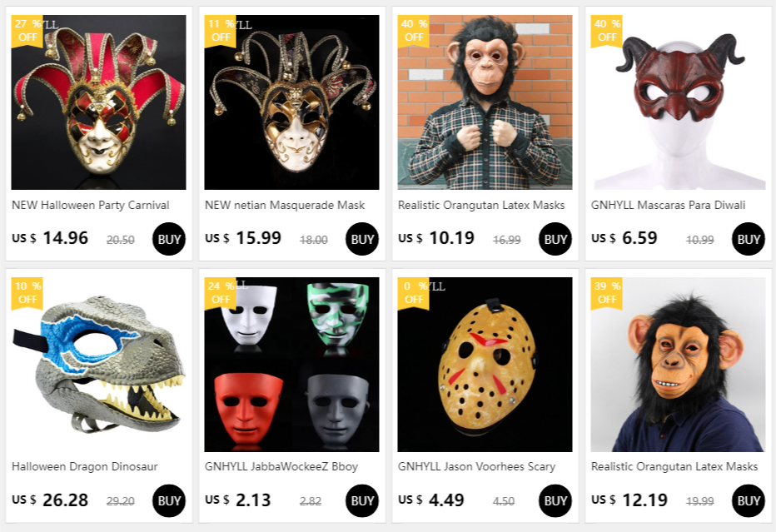
Task: Open 'NEW Halloween Party Carnival' title link
Action: point(91,205)
